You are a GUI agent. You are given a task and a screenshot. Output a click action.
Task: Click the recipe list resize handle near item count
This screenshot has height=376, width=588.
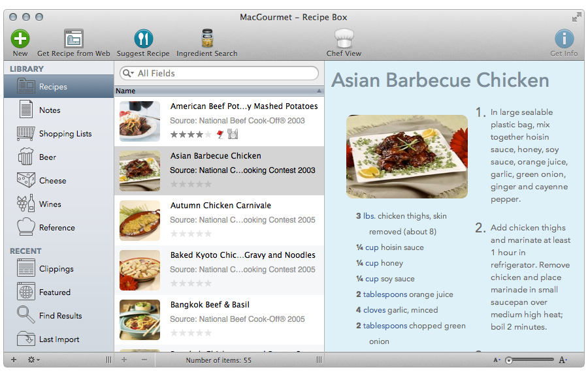coord(319,360)
